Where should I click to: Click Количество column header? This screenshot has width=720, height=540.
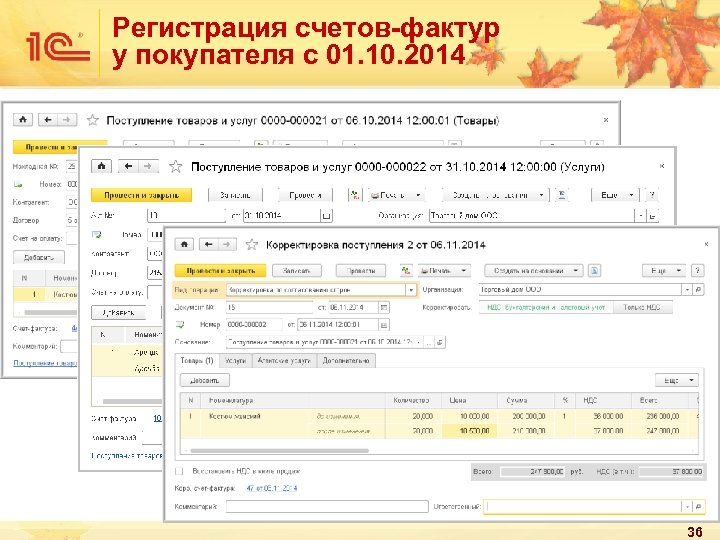(414, 400)
